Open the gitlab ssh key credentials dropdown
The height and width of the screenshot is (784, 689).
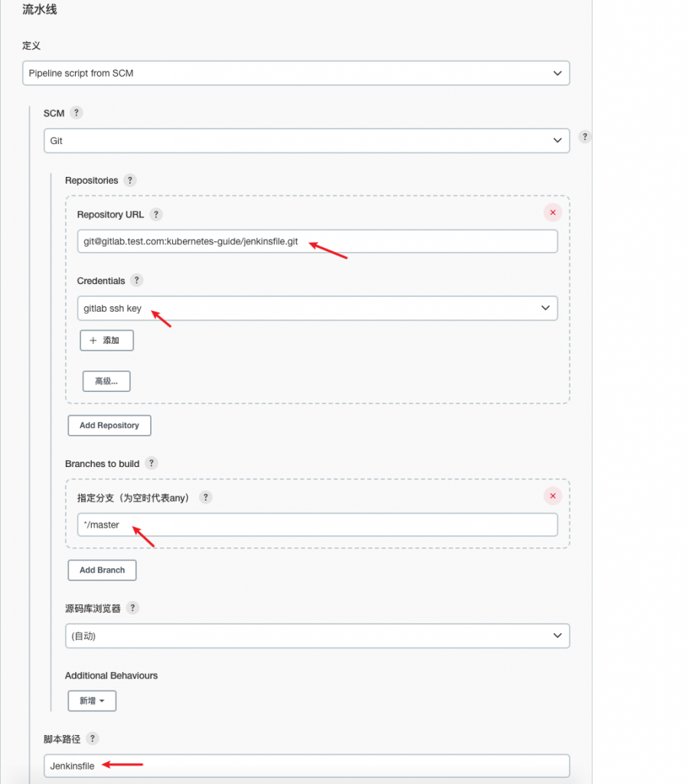coord(318,308)
